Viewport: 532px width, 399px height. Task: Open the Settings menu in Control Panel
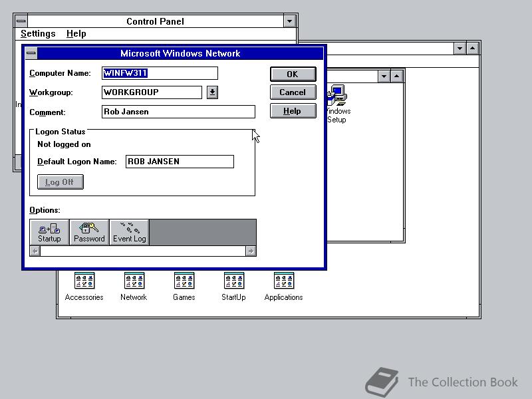38,34
